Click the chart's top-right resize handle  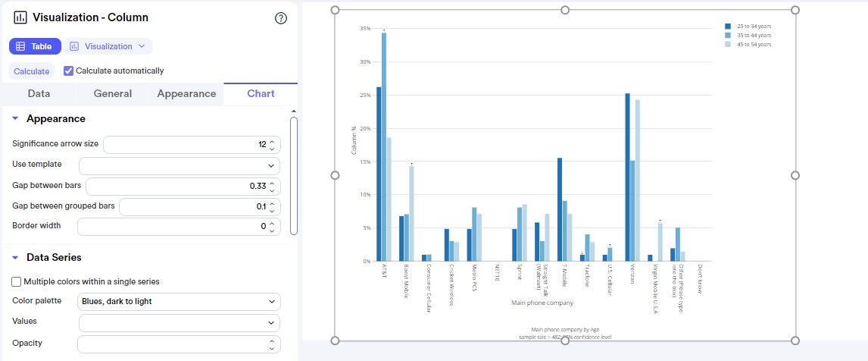(795, 10)
